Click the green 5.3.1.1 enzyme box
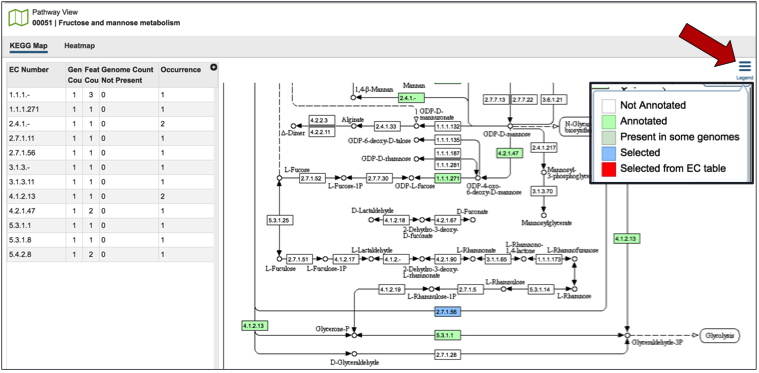 tap(448, 334)
